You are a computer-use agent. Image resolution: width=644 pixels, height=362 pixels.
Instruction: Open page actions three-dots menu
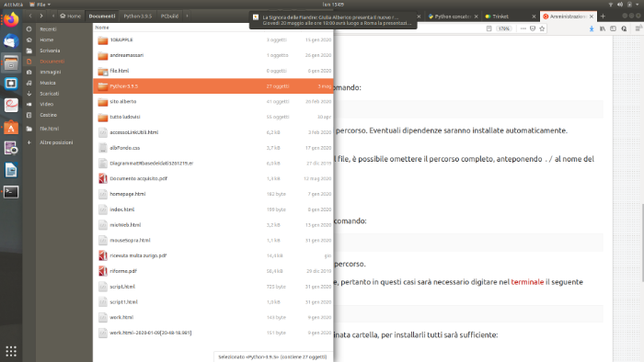point(523,28)
